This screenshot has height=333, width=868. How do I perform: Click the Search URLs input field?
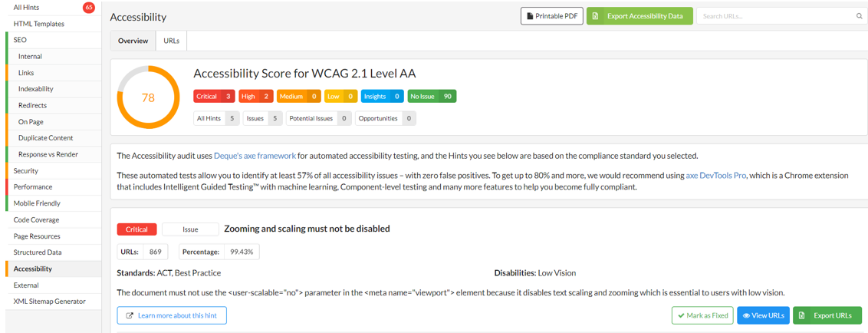click(x=774, y=16)
